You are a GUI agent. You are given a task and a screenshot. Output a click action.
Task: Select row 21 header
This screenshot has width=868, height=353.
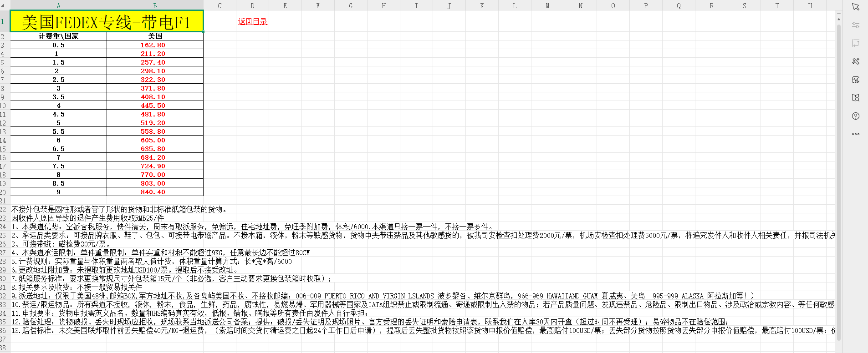point(4,201)
